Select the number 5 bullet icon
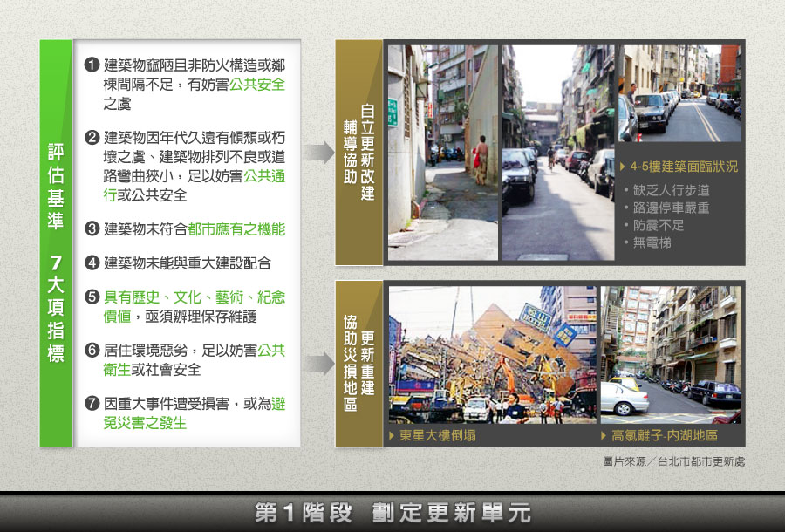The width and height of the screenshot is (785, 532). coord(92,297)
